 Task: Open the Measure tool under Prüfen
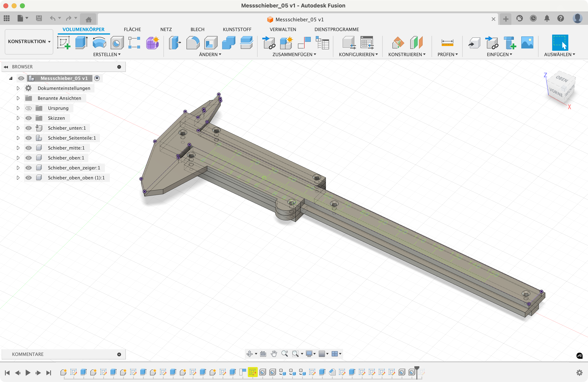tap(447, 42)
